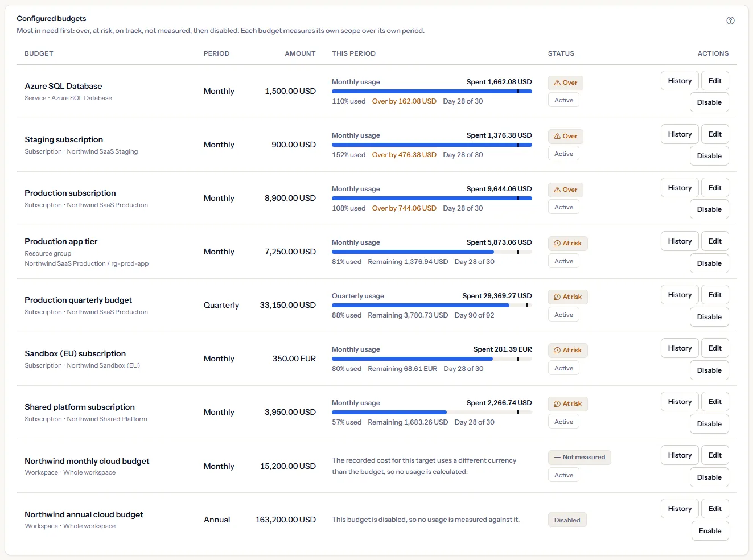Select the Over badge for Staging subscription
The height and width of the screenshot is (560, 753).
(566, 137)
